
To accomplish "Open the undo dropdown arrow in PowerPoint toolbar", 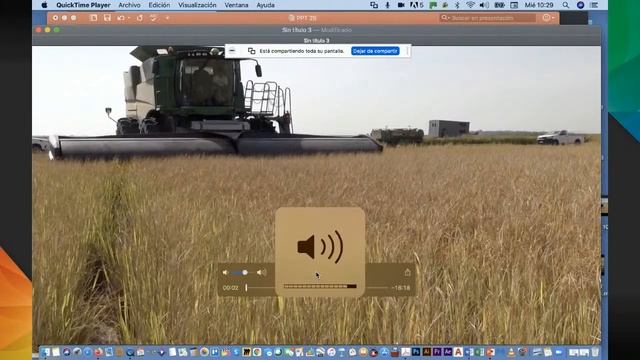I will 129,18.
